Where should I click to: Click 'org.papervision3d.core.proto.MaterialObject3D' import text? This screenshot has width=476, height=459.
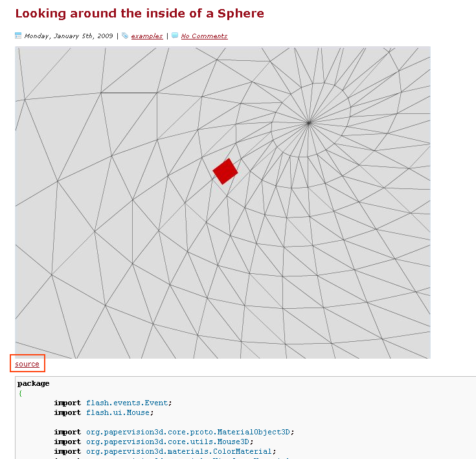coord(188,432)
